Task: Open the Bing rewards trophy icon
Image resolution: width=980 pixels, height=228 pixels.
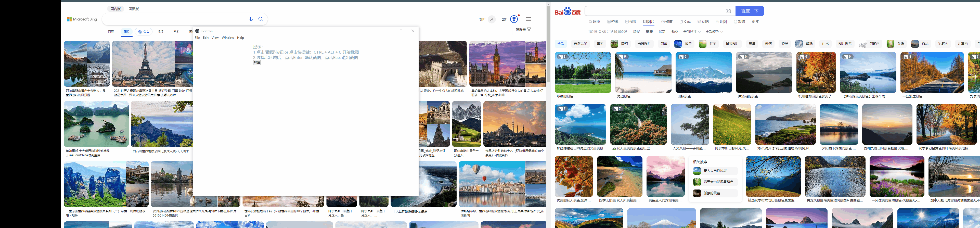Action: click(514, 19)
